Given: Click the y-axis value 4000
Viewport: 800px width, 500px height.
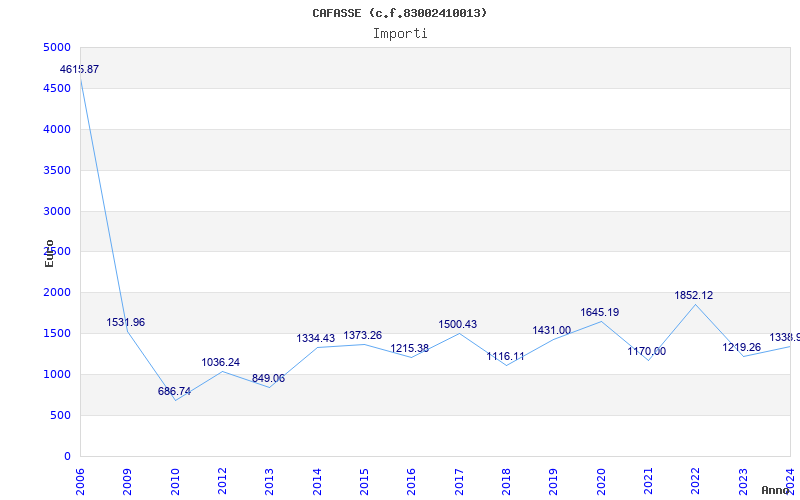Looking at the screenshot, I should [x=57, y=129].
